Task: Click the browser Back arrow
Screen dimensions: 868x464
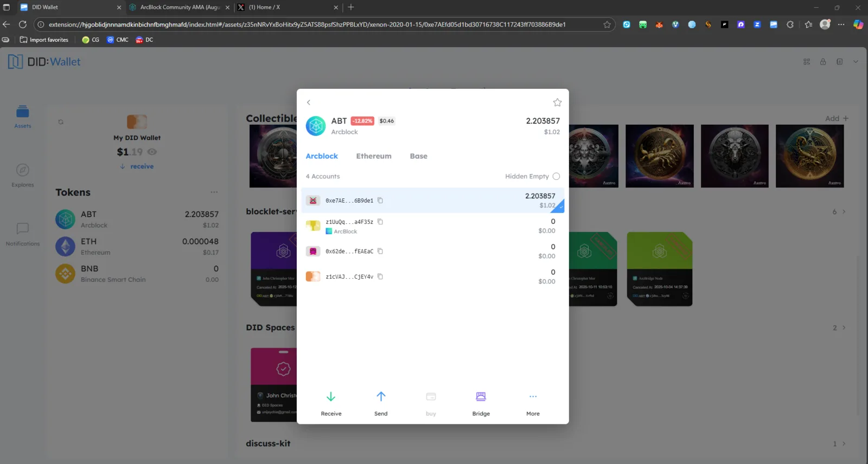Action: tap(7, 24)
